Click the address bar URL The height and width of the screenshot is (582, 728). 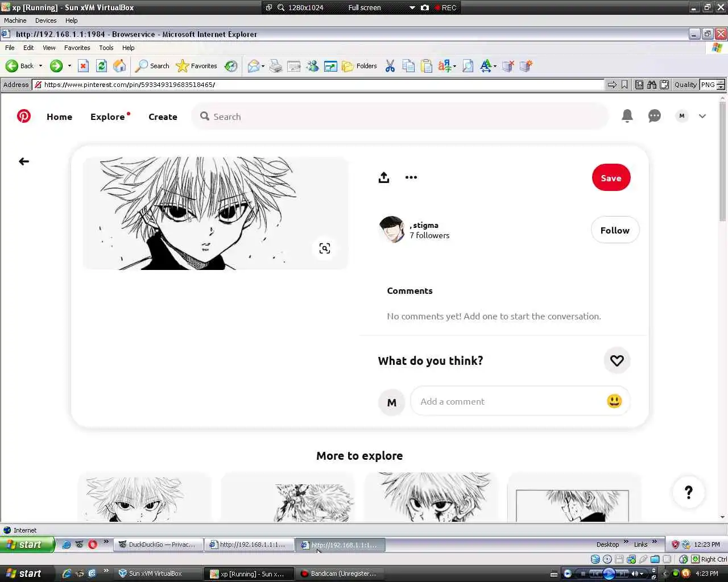[318, 85]
